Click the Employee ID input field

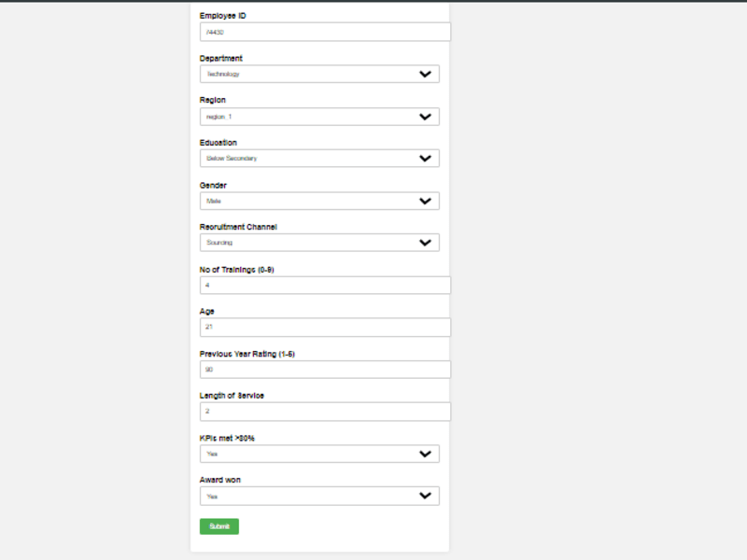pyautogui.click(x=325, y=32)
